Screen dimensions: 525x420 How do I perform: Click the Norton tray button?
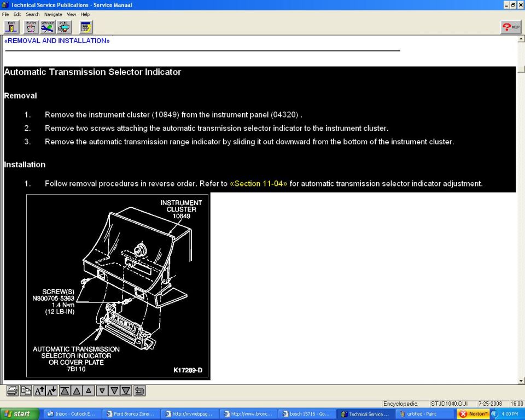pos(472,414)
